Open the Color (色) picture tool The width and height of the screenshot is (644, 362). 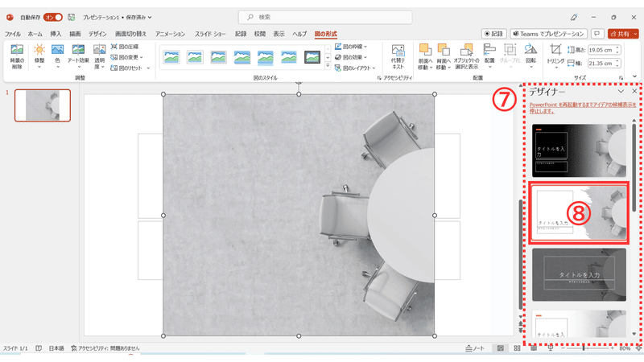pyautogui.click(x=57, y=56)
